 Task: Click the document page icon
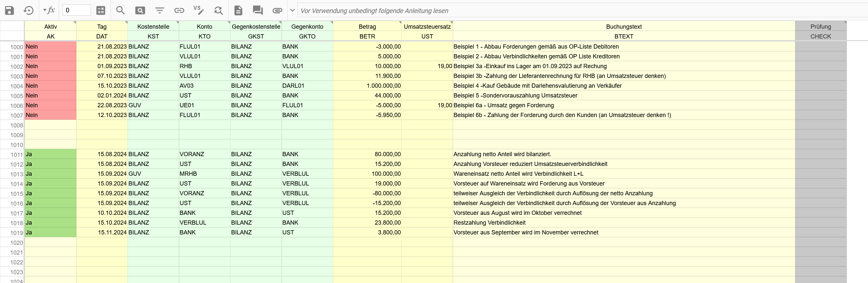coord(238,10)
